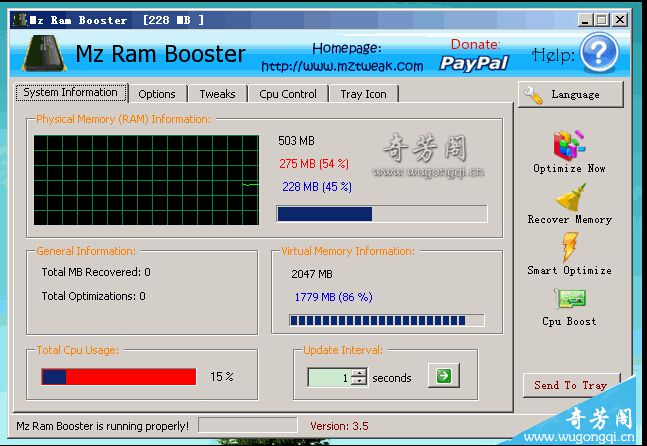This screenshot has height=446, width=647.
Task: Open the Language button
Action: coord(571,94)
